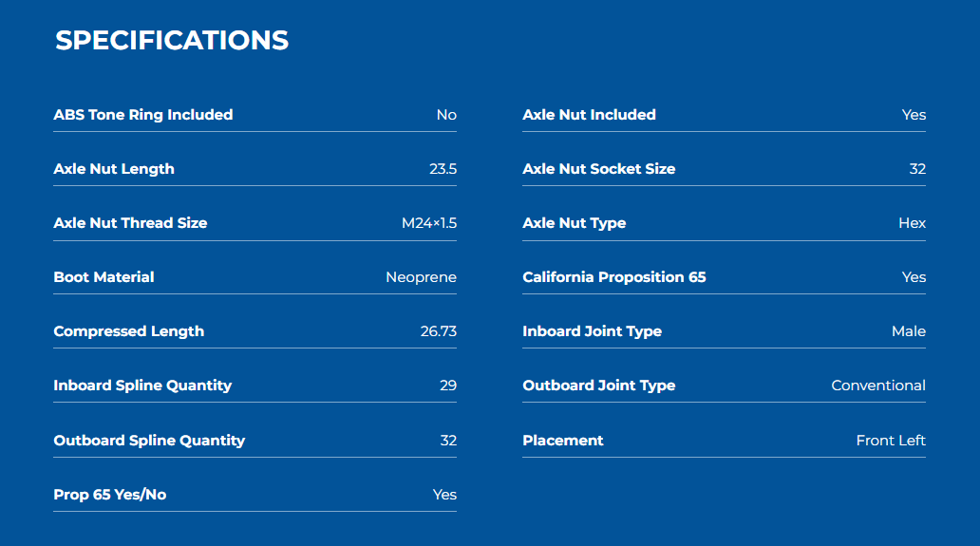Click the Front Left placement value
The height and width of the screenshot is (546, 980).
(x=891, y=441)
